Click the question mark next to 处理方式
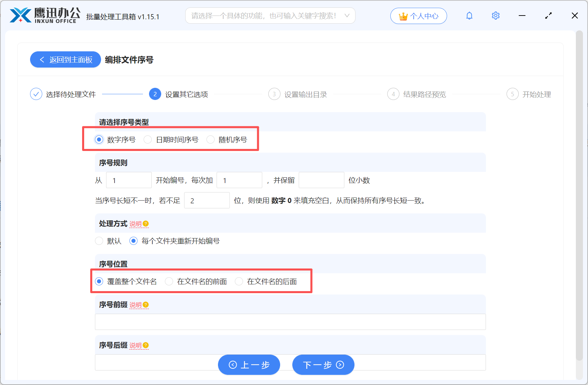This screenshot has height=385, width=588. (x=146, y=224)
